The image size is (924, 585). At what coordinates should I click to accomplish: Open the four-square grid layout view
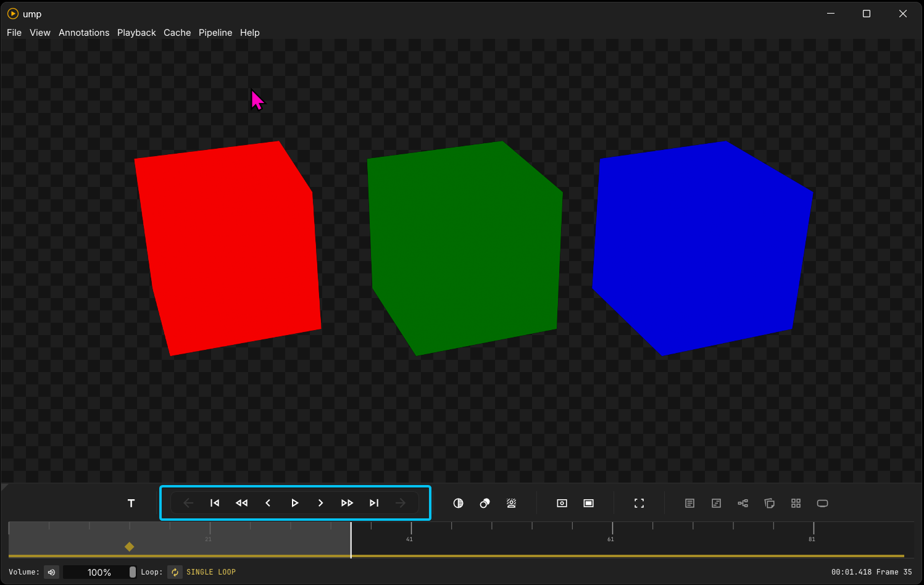(x=796, y=503)
